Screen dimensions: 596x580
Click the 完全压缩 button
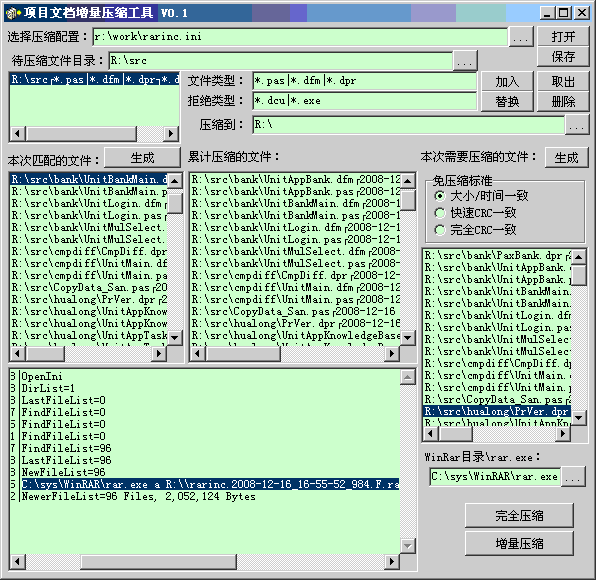(519, 516)
